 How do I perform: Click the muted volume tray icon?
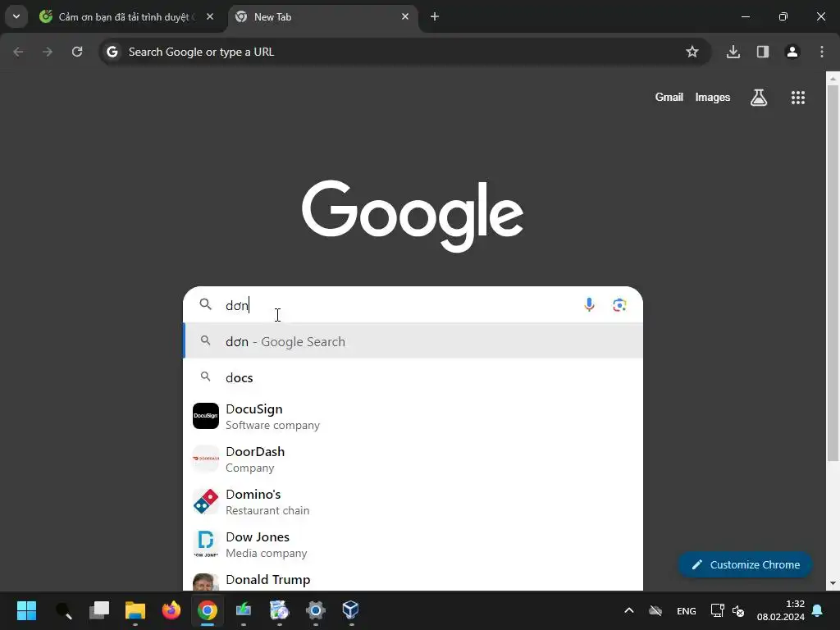pos(738,610)
